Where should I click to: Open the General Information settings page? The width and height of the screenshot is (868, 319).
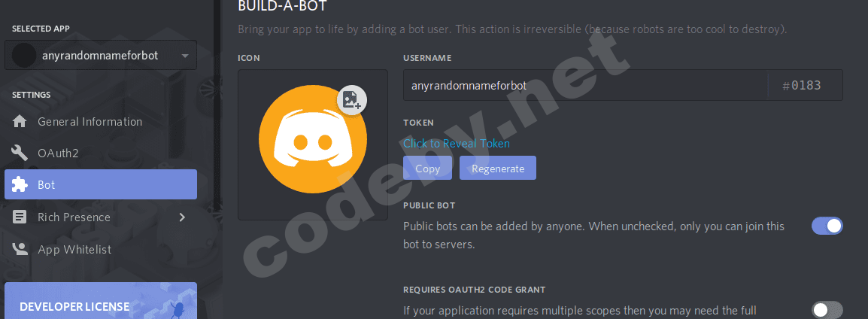pos(101,121)
